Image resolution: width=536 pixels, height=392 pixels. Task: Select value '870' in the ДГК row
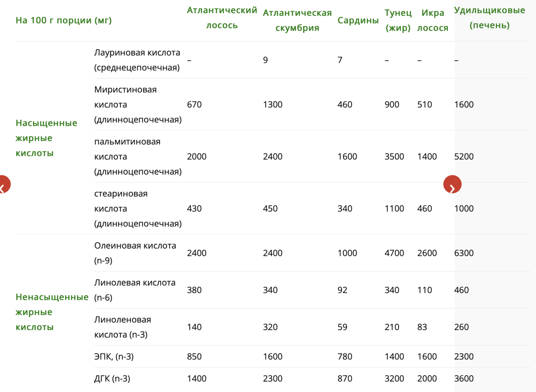pos(345,379)
